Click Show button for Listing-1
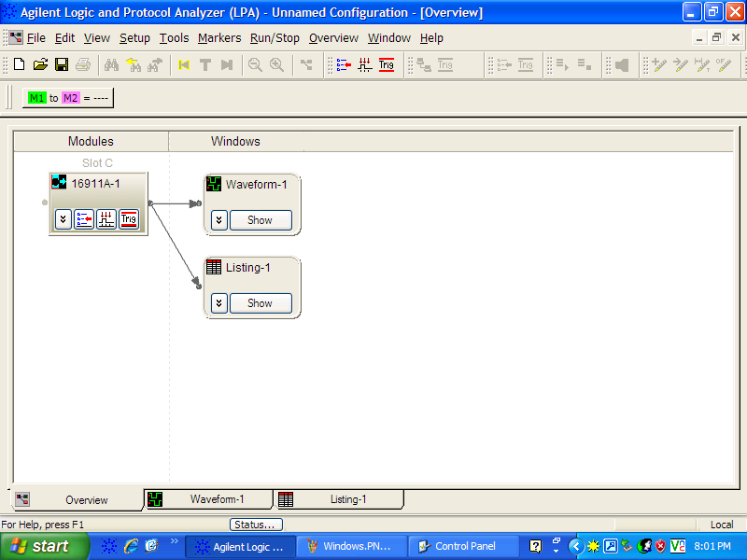Viewport: 747px width, 560px height. pos(261,302)
